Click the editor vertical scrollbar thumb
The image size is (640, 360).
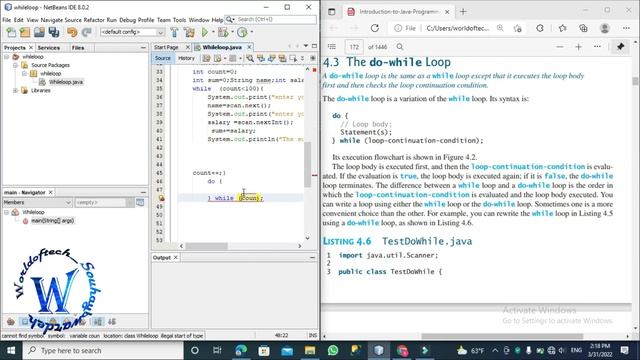(x=307, y=164)
